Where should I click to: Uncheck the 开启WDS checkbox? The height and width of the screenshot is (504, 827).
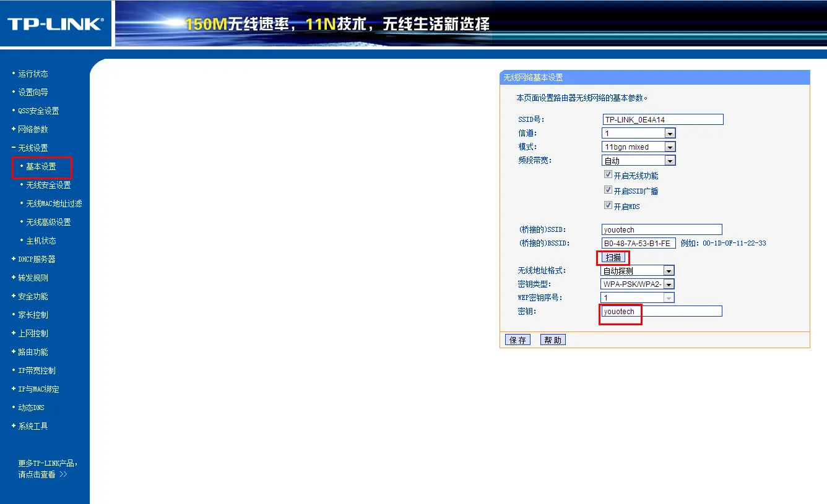[608, 206]
